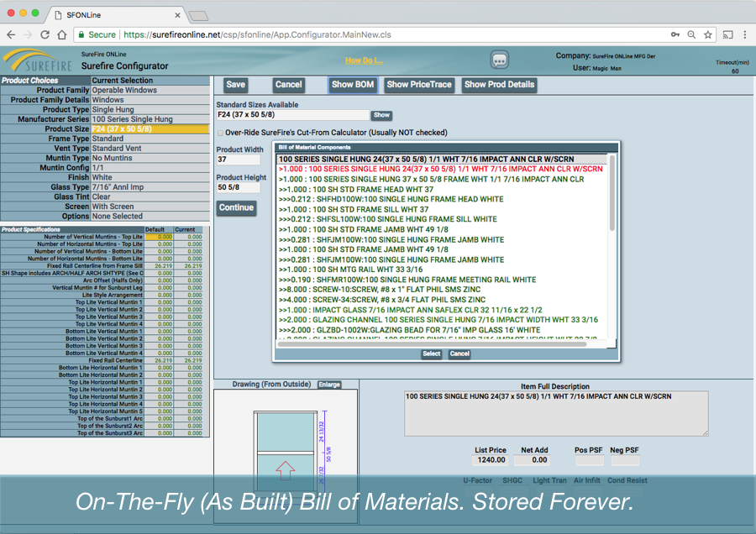The width and height of the screenshot is (756, 534).
Task: Open the How Do I... help link
Action: click(364, 60)
